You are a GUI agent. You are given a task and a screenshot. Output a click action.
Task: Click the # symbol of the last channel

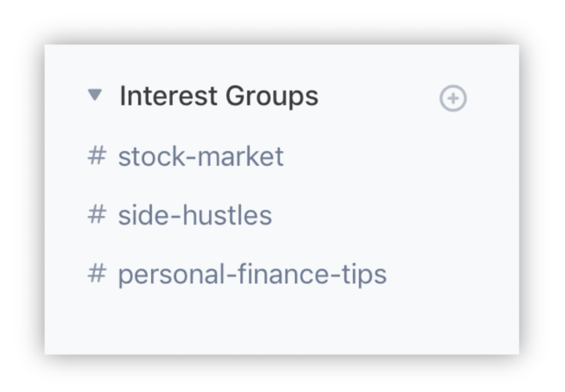(96, 273)
